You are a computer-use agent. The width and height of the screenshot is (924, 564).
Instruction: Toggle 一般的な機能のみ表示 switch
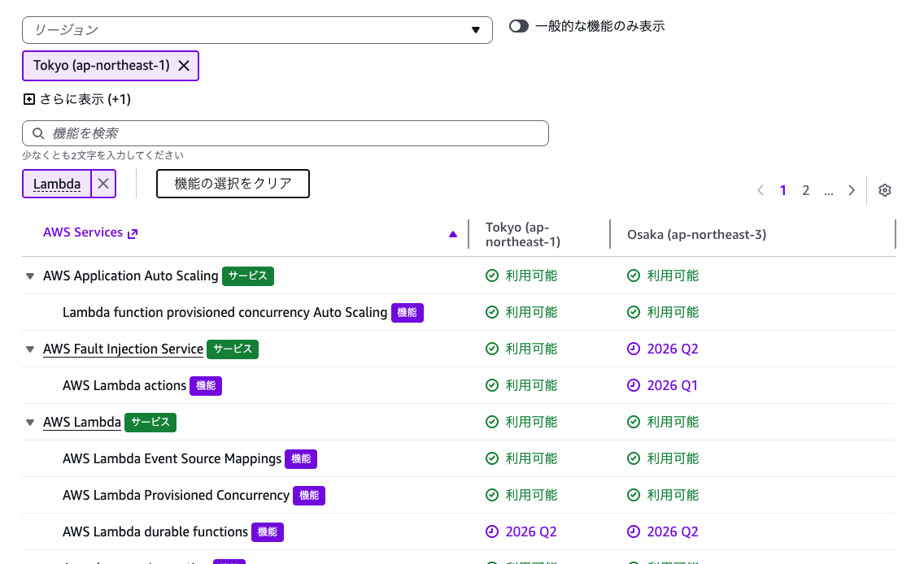click(x=519, y=26)
